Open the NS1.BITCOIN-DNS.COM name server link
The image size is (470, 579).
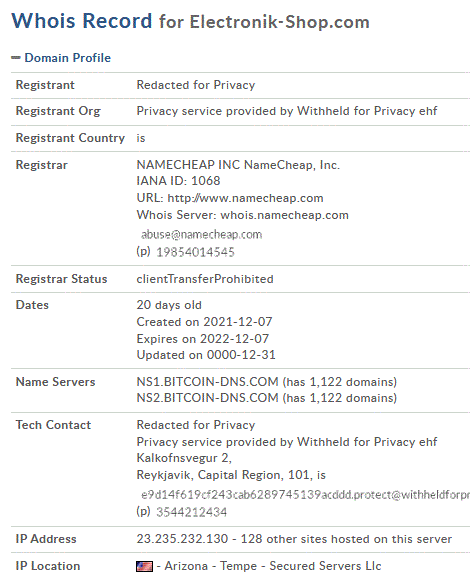[207, 381]
